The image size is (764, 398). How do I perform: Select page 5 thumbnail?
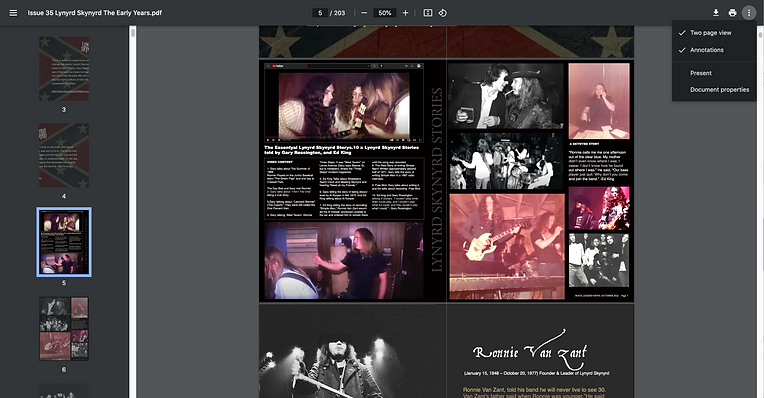coord(64,242)
